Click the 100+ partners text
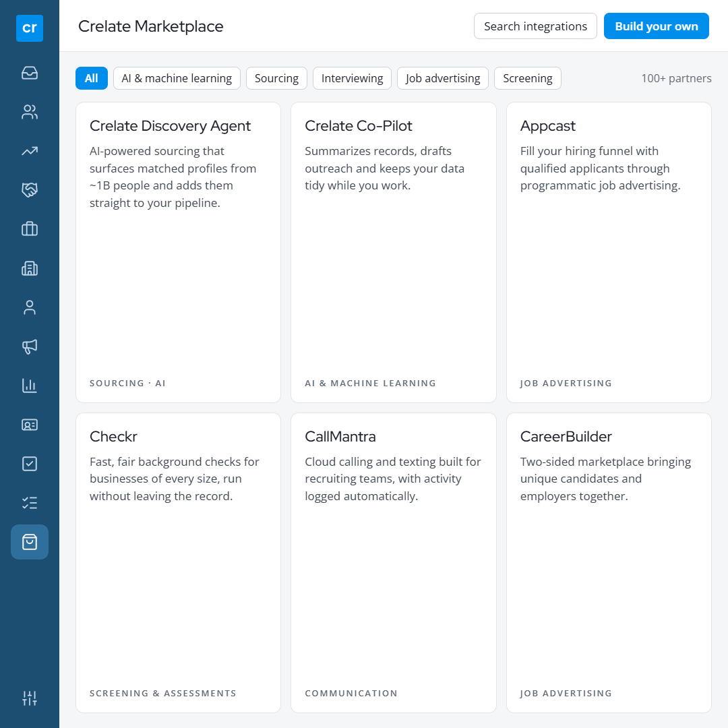The width and height of the screenshot is (728, 728). [x=676, y=78]
